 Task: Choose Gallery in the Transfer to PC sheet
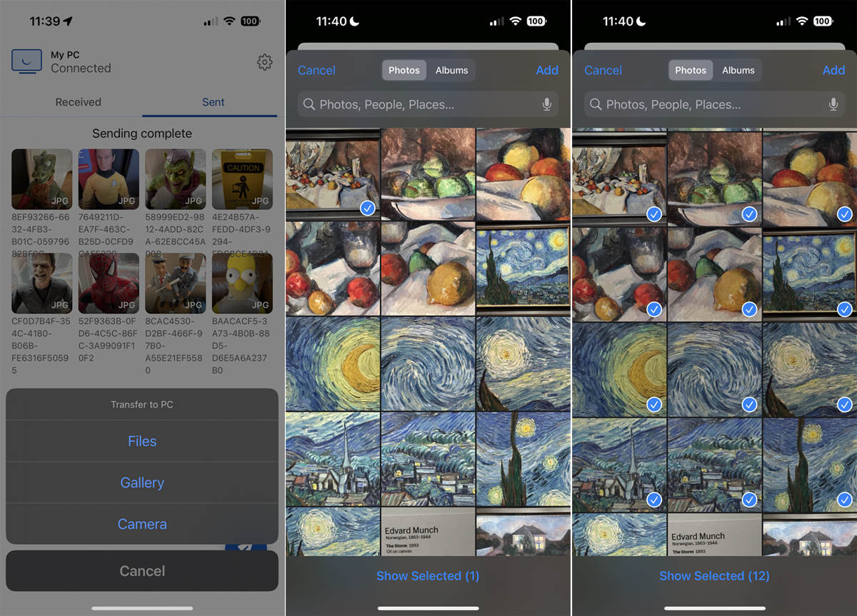coord(142,483)
